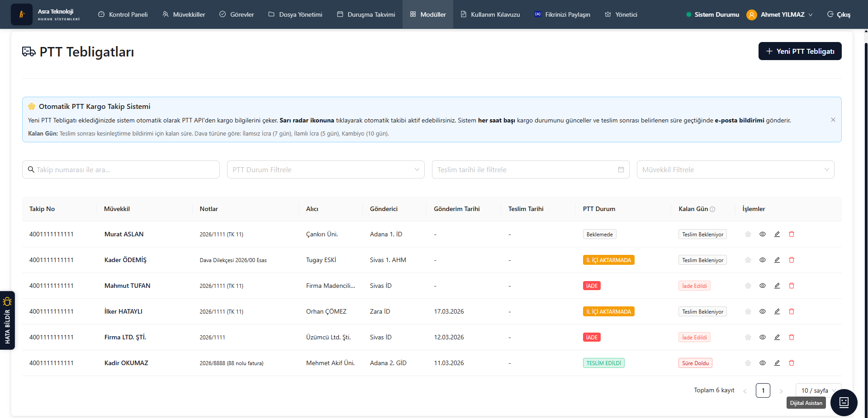Image resolution: width=868 pixels, height=418 pixels.
Task: Toggle radar tracking for Murat ASLAN row
Action: [x=748, y=234]
